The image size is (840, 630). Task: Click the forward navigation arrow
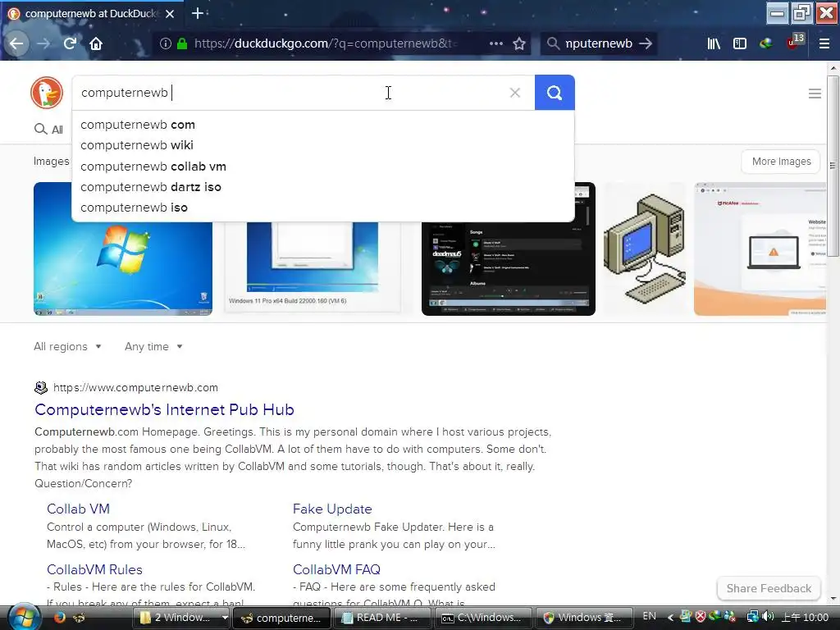(44, 43)
